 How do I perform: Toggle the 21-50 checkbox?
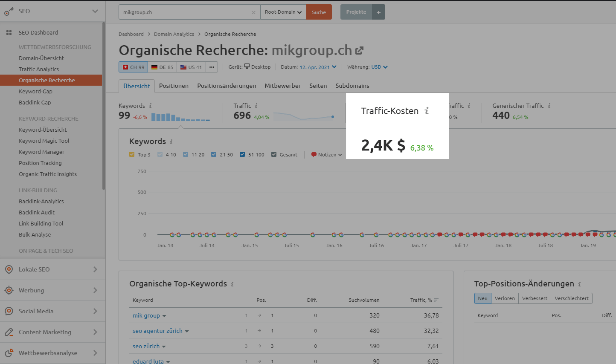(214, 154)
